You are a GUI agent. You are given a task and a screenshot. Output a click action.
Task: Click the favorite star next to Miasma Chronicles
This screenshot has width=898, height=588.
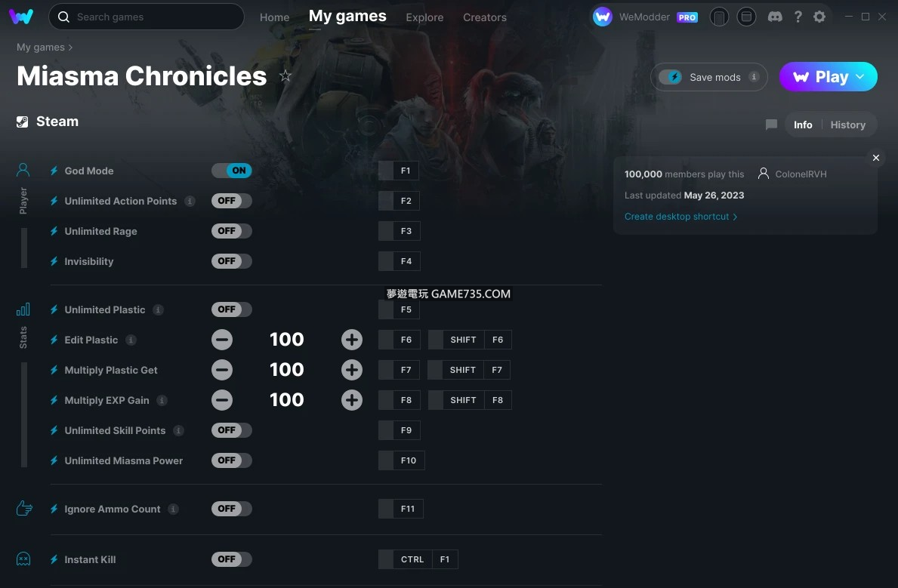(x=285, y=76)
